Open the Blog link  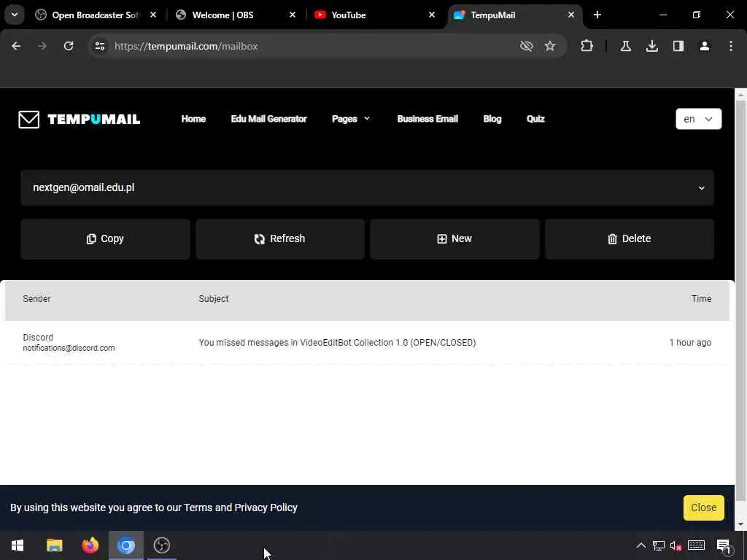492,119
